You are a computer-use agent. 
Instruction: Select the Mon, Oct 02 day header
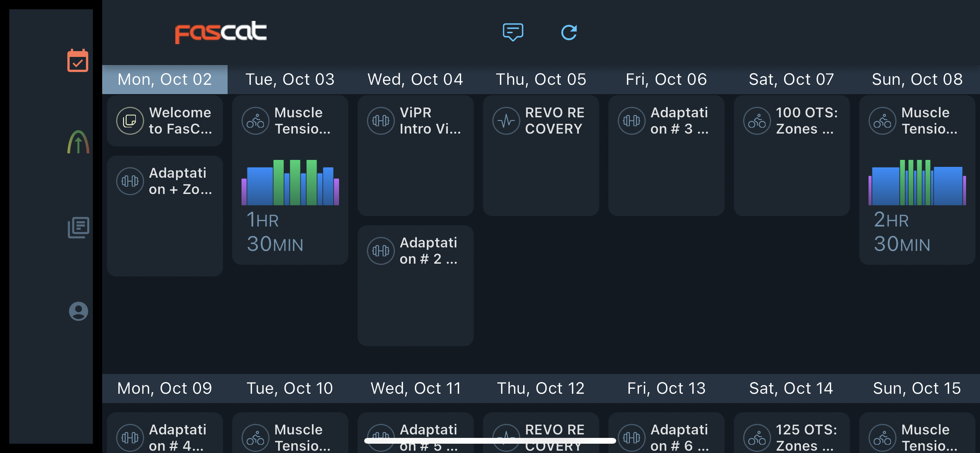tap(165, 79)
